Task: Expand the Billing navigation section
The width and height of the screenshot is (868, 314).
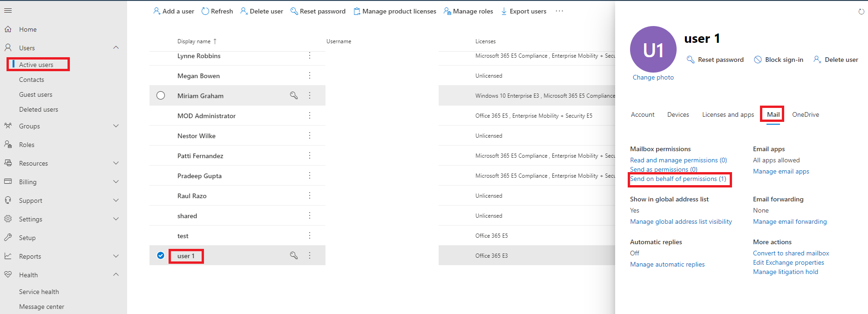Action: [x=116, y=181]
